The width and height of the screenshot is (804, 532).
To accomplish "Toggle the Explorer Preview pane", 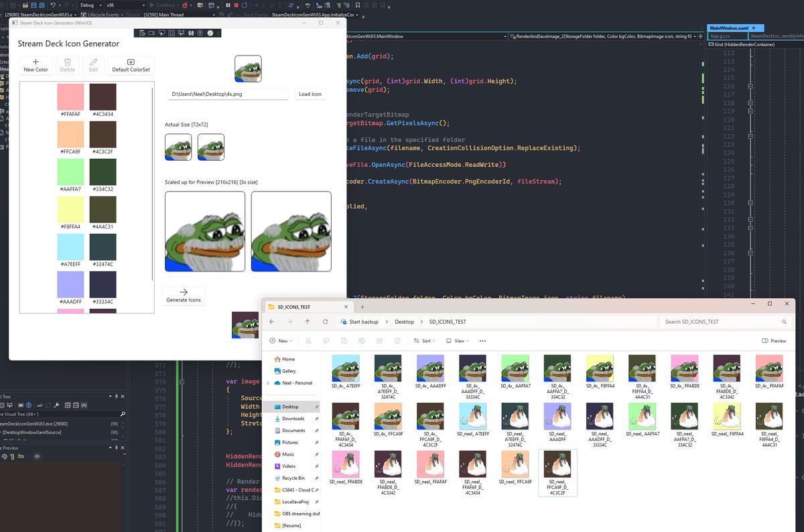I will [775, 340].
